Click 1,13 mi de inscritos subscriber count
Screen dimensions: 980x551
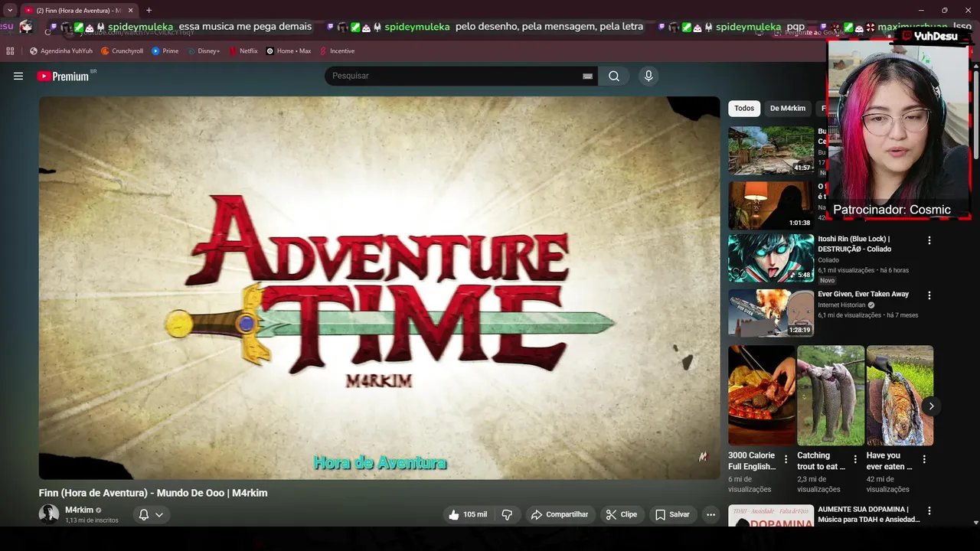click(92, 520)
